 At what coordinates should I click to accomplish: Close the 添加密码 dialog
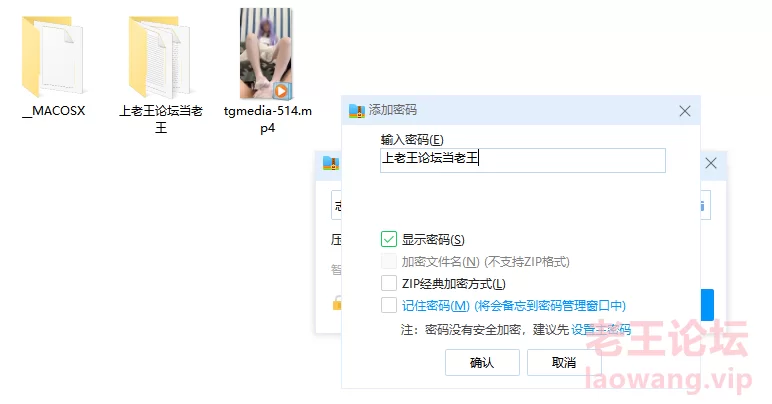[x=684, y=111]
